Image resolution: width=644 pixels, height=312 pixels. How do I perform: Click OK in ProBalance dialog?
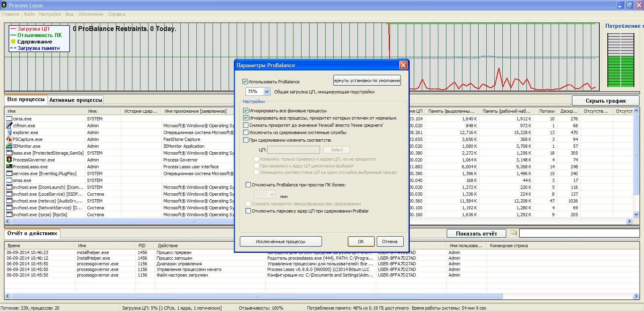361,242
